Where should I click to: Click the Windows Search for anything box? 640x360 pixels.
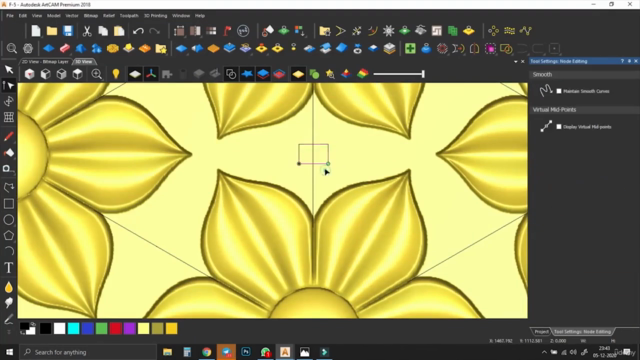tap(88, 352)
